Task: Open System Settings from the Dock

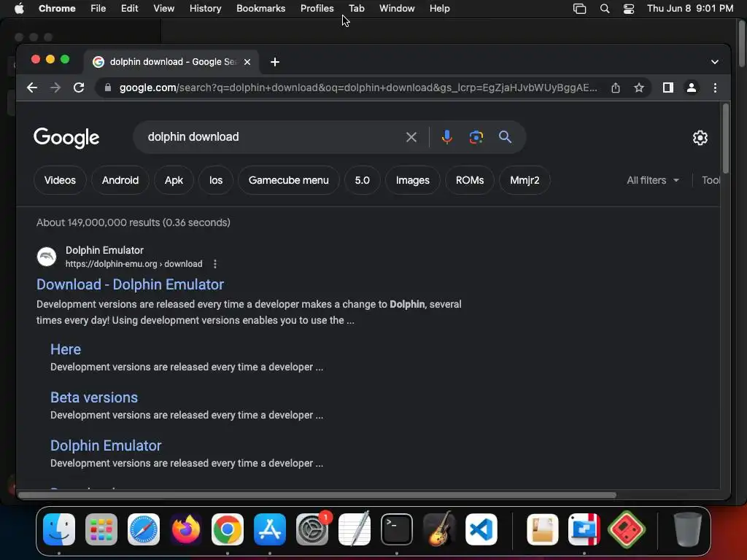Action: [312, 529]
